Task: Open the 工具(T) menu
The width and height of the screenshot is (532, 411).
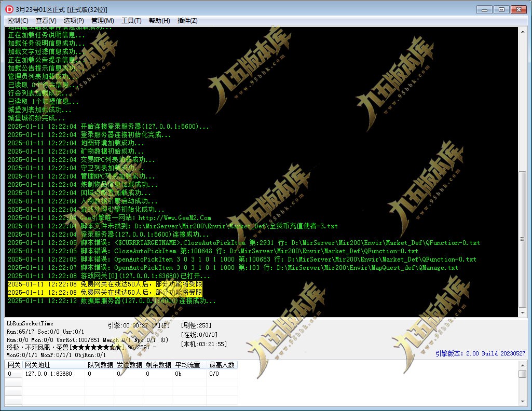Action: pyautogui.click(x=131, y=21)
